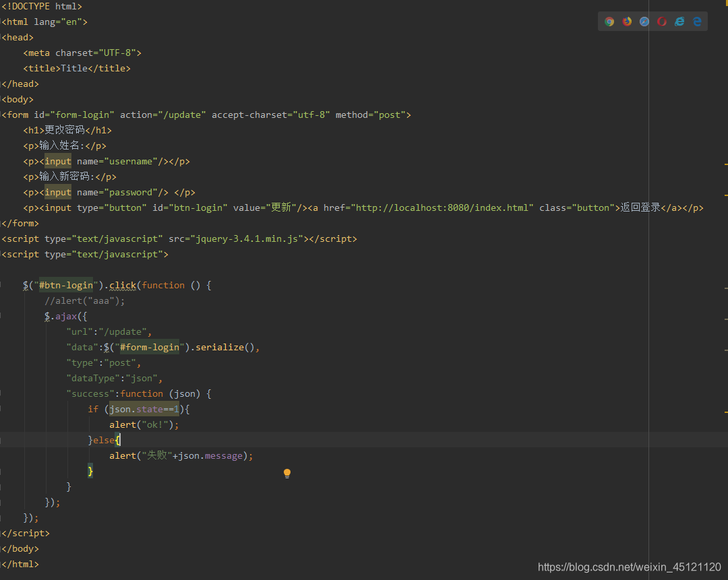Click the "url":"/update" property line
The height and width of the screenshot is (580, 728).
tap(109, 331)
